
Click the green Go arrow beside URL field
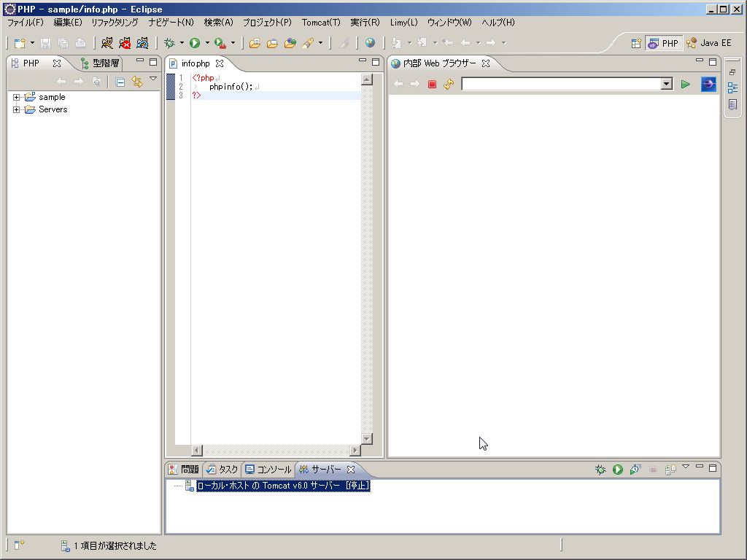click(x=686, y=85)
